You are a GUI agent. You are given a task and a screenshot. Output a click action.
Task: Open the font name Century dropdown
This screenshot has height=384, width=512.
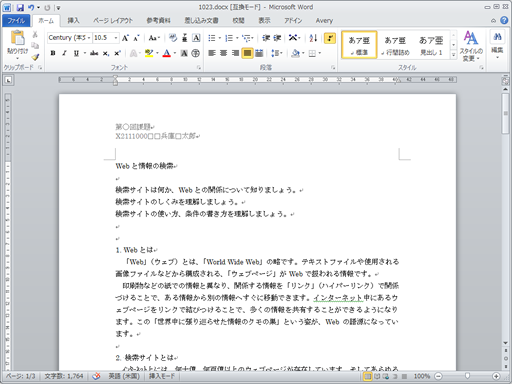coord(89,38)
